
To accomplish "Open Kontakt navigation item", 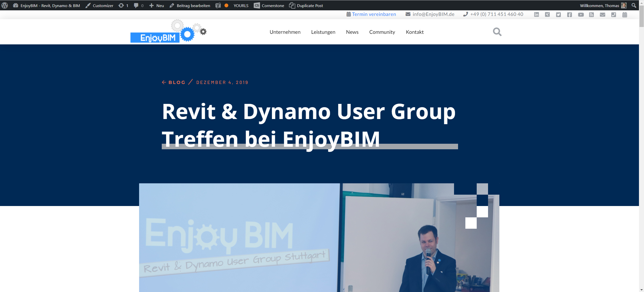I will tap(414, 32).
